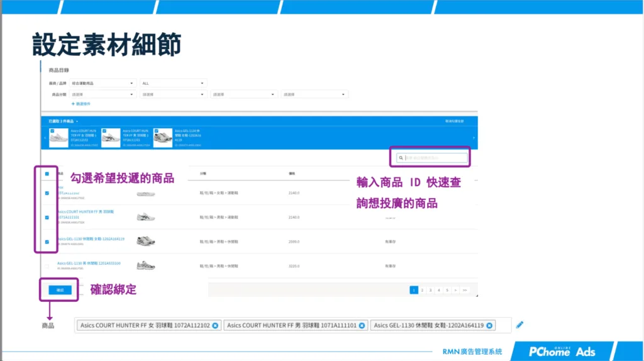This screenshot has height=361, width=644.
Task: Open the fourth 商品分類 category dropdown
Action: coord(314,94)
